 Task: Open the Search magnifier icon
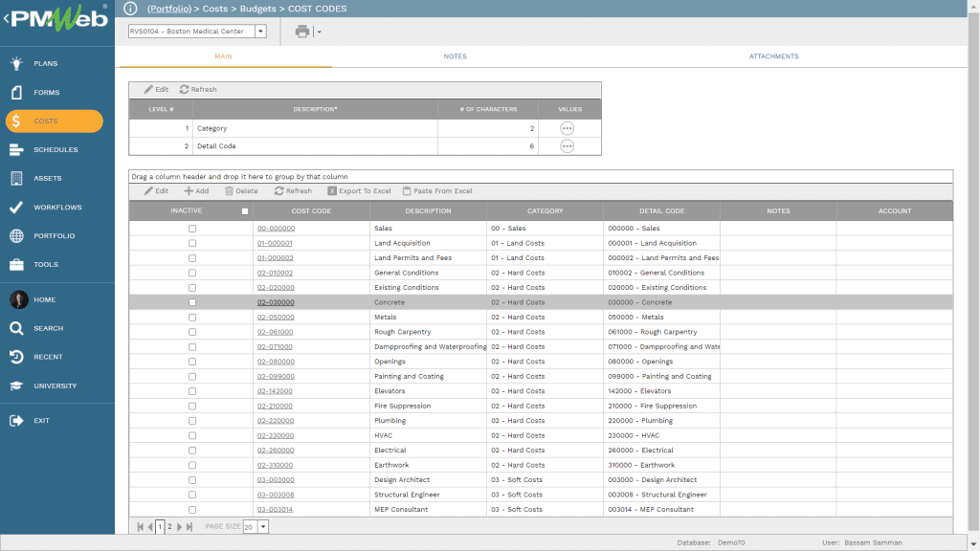pyautogui.click(x=17, y=328)
